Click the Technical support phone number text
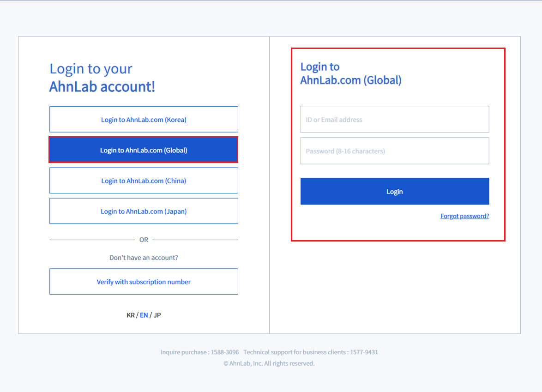542x392 pixels. click(364, 352)
